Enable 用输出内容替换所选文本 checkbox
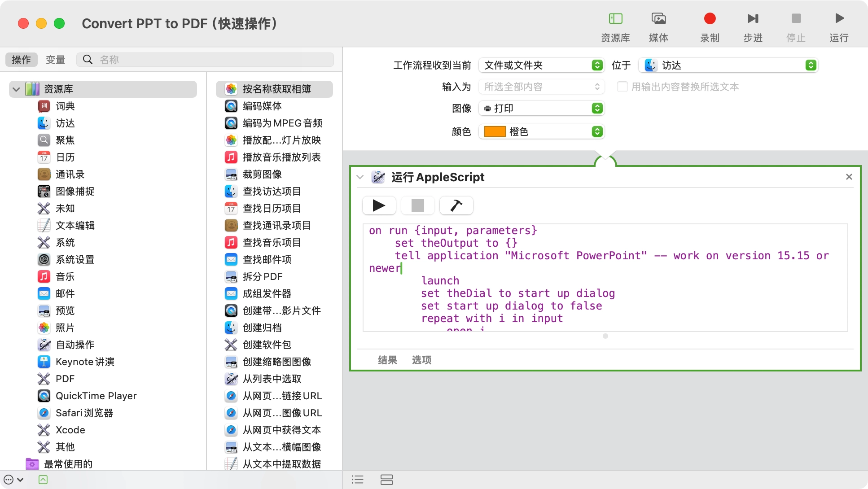This screenshot has height=489, width=868. [x=622, y=87]
